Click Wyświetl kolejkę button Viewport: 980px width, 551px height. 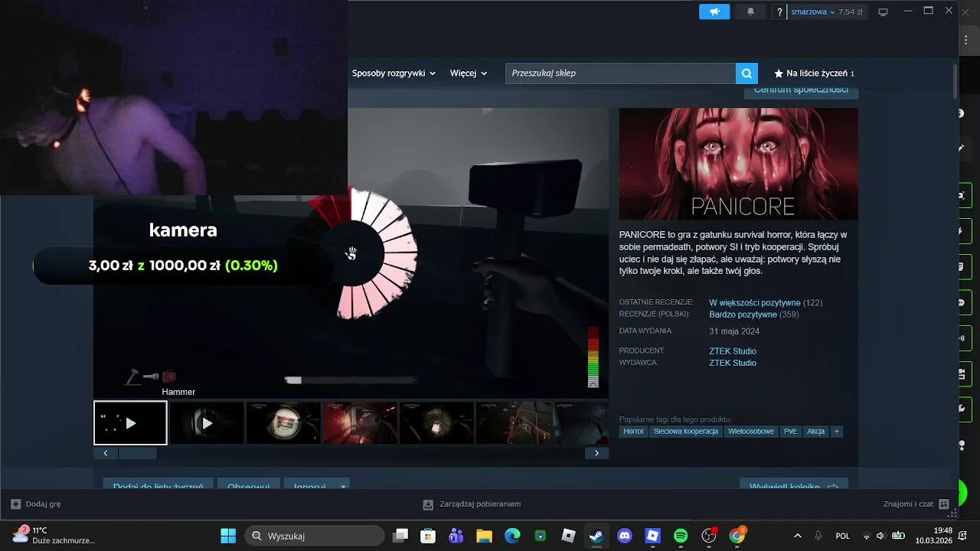pos(794,485)
